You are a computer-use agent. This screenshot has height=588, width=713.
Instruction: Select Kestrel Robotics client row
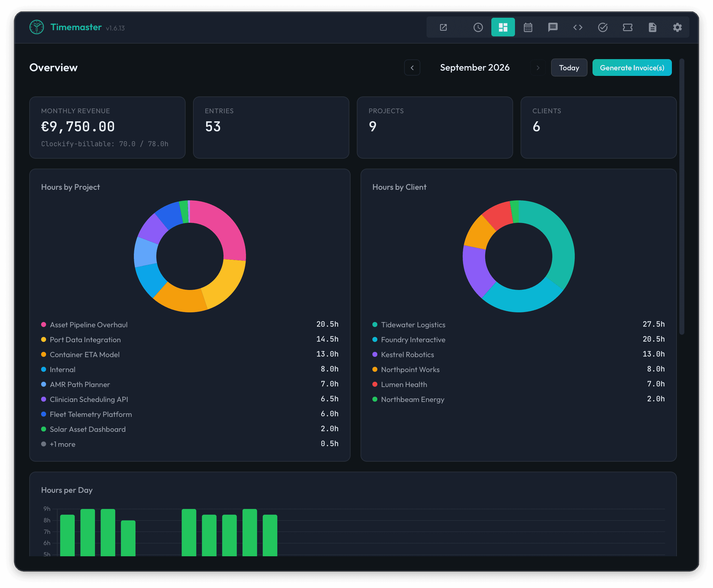(518, 354)
